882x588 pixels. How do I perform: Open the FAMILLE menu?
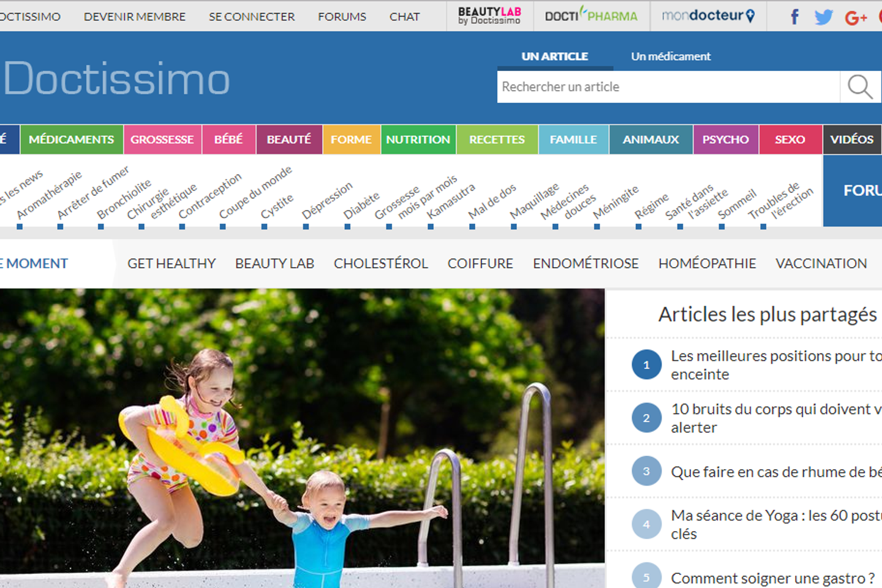pyautogui.click(x=573, y=139)
